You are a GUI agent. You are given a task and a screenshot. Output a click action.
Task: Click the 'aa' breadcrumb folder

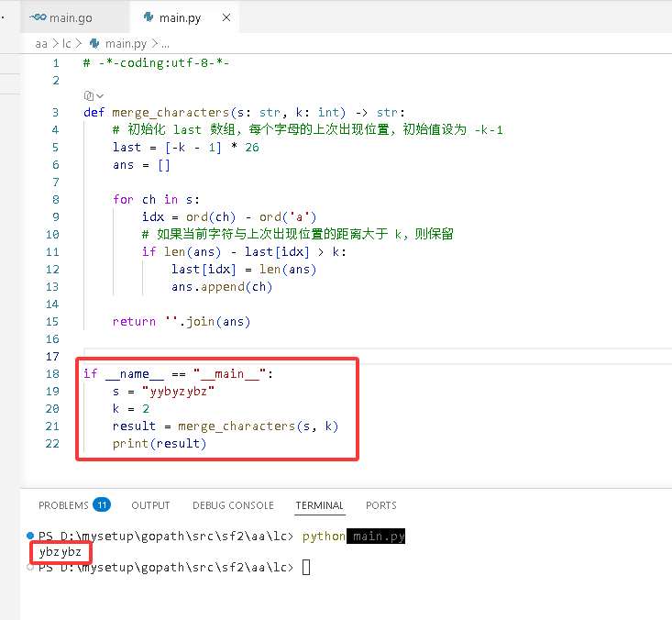point(41,44)
